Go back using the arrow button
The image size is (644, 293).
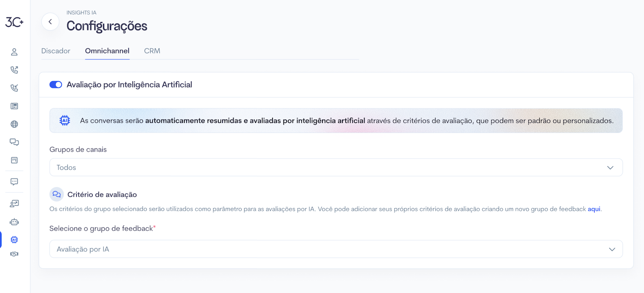point(50,22)
